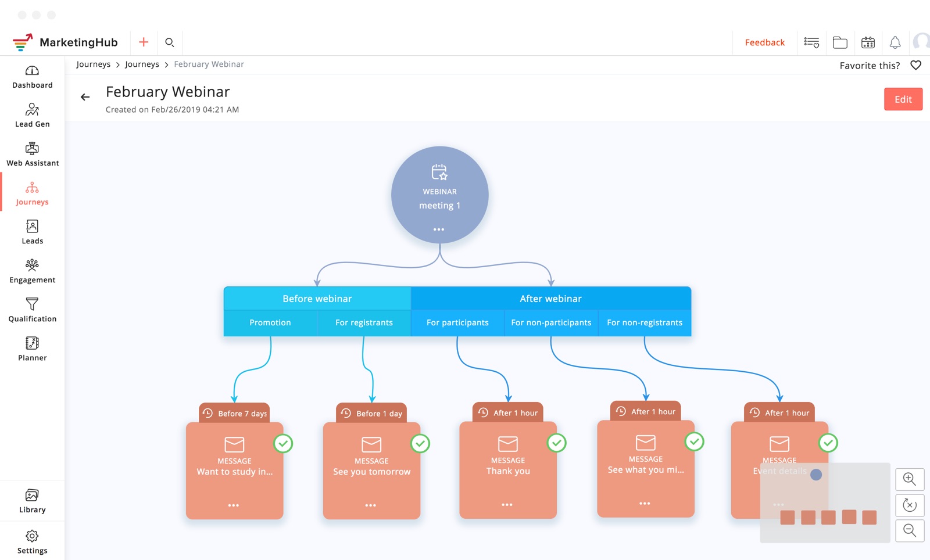The height and width of the screenshot is (560, 930).
Task: Open the search magnifier icon
Action: (170, 42)
